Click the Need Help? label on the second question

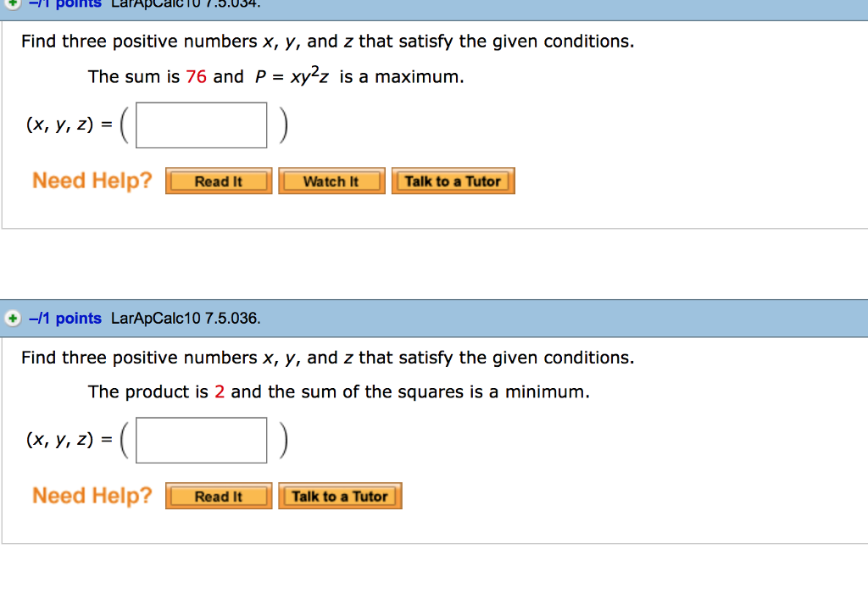click(x=91, y=496)
